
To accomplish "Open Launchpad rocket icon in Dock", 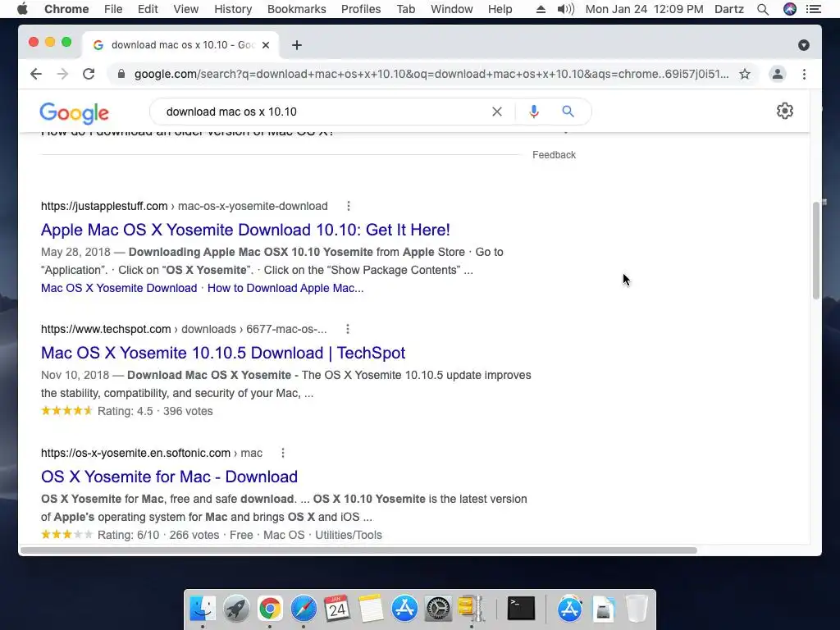I will [236, 609].
